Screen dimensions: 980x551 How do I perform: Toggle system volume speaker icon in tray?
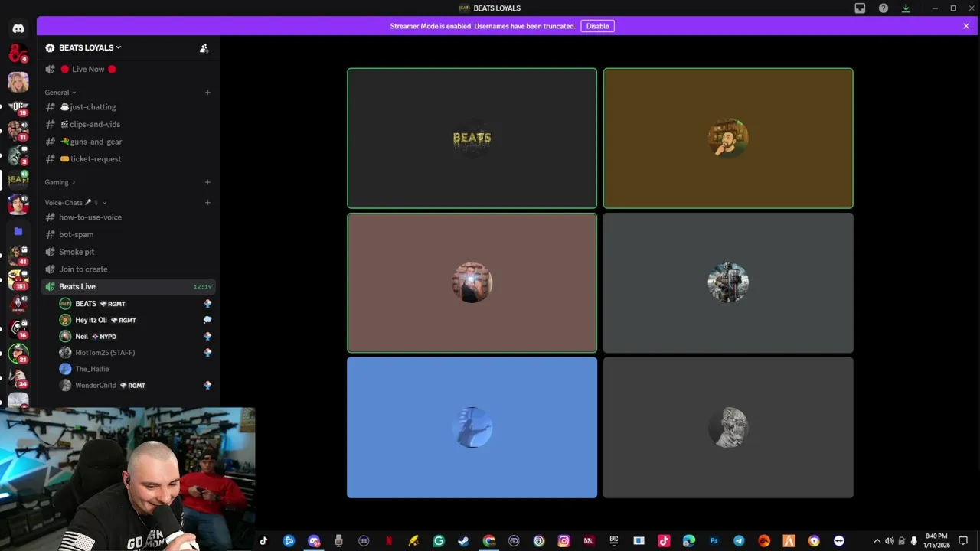click(889, 541)
